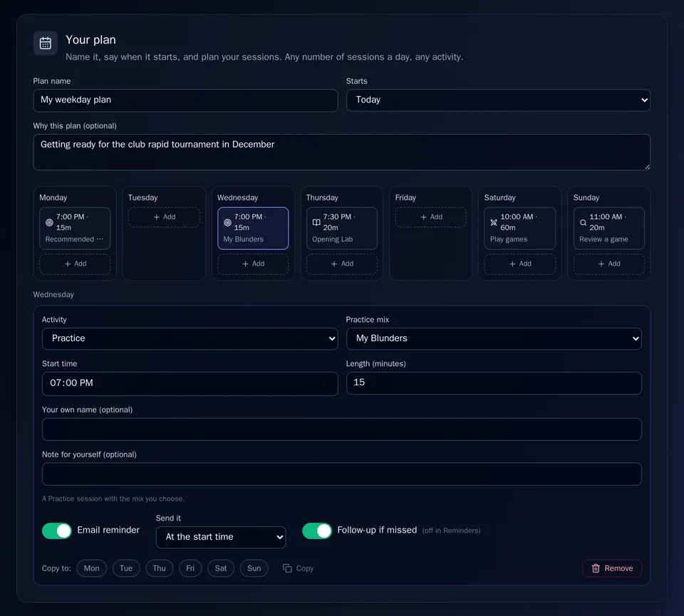Select Mon in Copy to chips

pyautogui.click(x=92, y=568)
